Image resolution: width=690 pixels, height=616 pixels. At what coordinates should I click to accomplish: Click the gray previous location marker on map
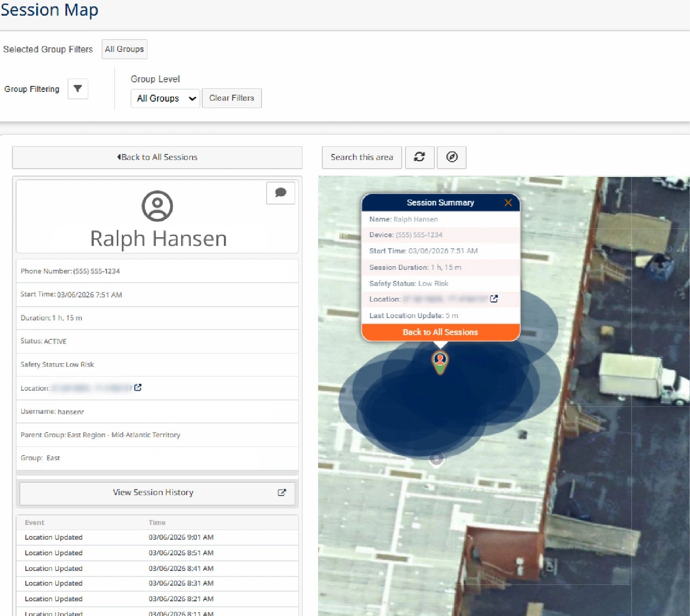click(x=436, y=459)
